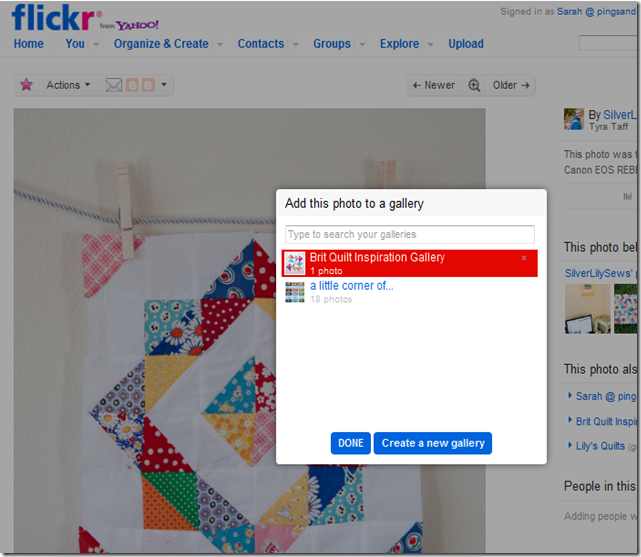
Task: Expand the 'Brit Quilt Inspir...' sidebar triangle
Action: (570, 421)
